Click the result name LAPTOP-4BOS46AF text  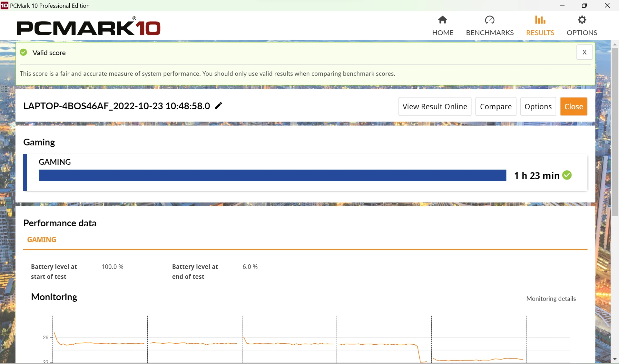click(116, 106)
